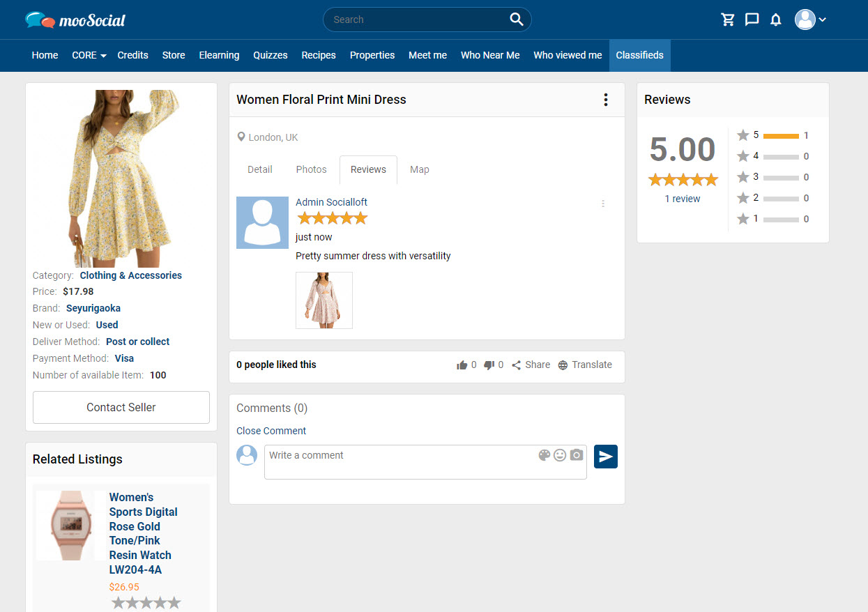Screen dimensions: 868x612
Task: Filter reviews by 3 star bar
Action: [781, 178]
